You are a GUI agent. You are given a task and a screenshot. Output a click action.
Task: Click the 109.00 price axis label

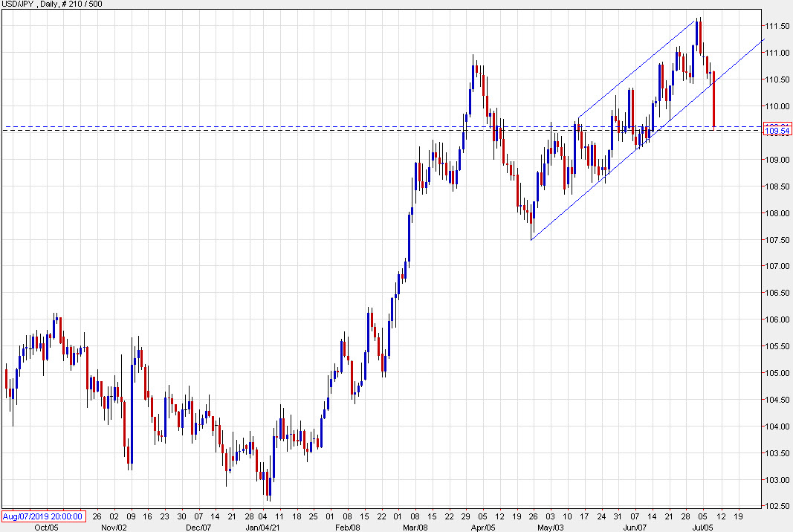777,160
